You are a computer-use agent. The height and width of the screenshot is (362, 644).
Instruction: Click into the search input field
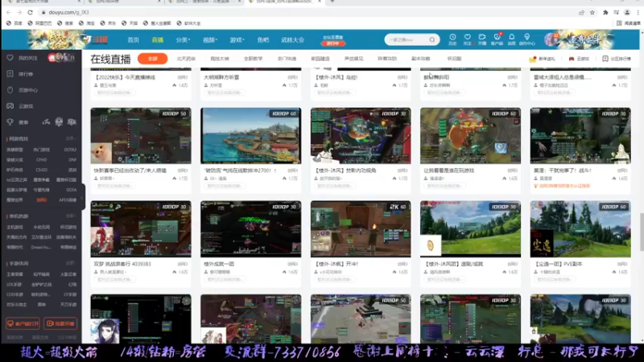(407, 39)
